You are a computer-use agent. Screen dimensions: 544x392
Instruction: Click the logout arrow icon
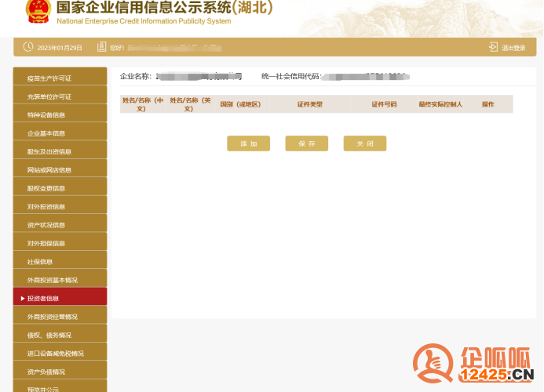click(x=493, y=47)
